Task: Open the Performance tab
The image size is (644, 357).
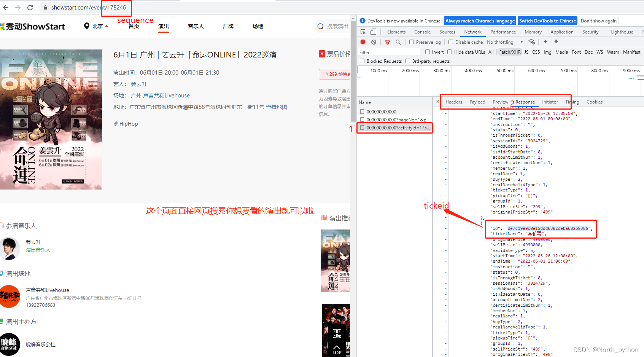Action: 503,32
